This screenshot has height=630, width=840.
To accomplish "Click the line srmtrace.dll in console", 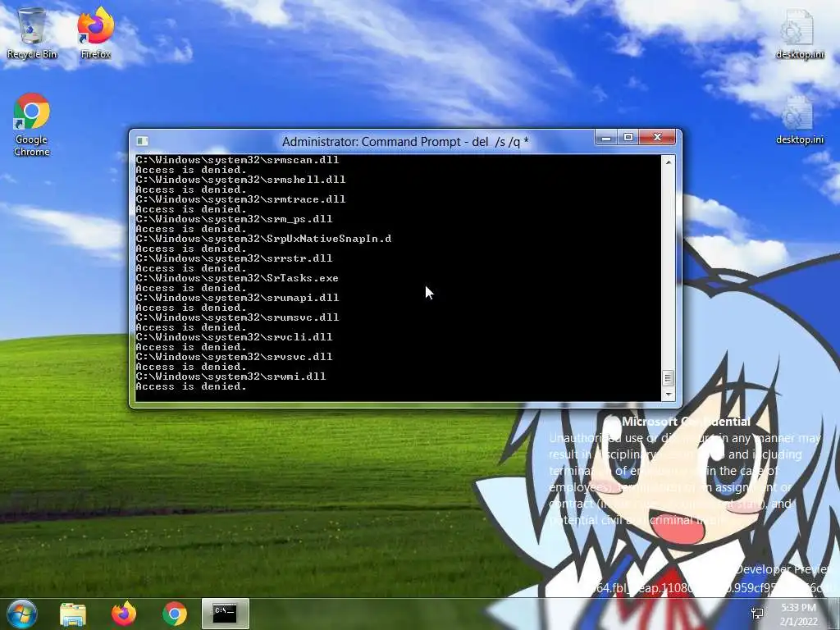I will point(240,199).
